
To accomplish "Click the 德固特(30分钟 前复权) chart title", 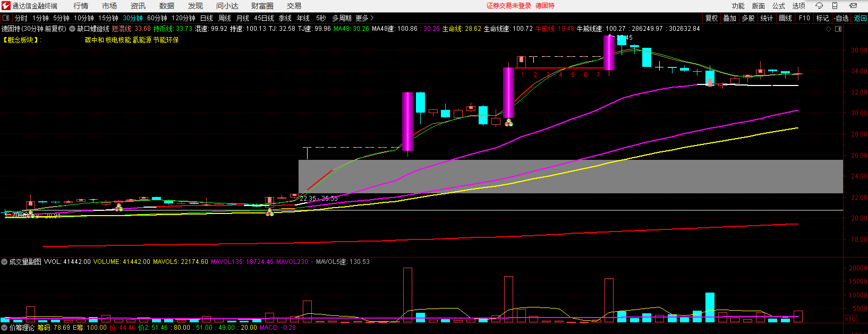I will (x=34, y=29).
